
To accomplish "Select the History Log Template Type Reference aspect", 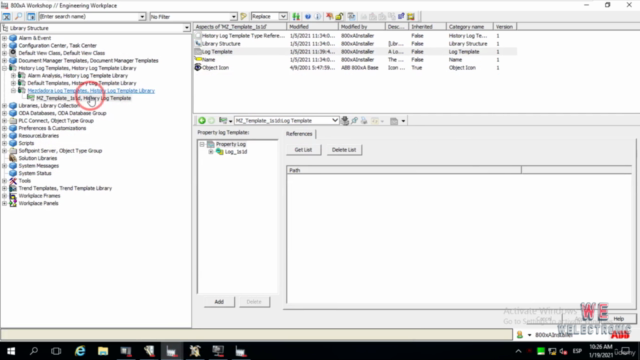I will [356, 36].
